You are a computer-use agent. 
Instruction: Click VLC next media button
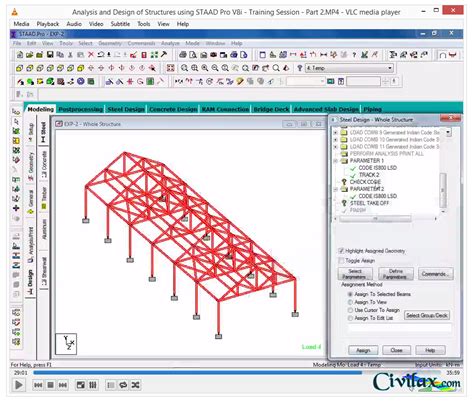click(63, 385)
